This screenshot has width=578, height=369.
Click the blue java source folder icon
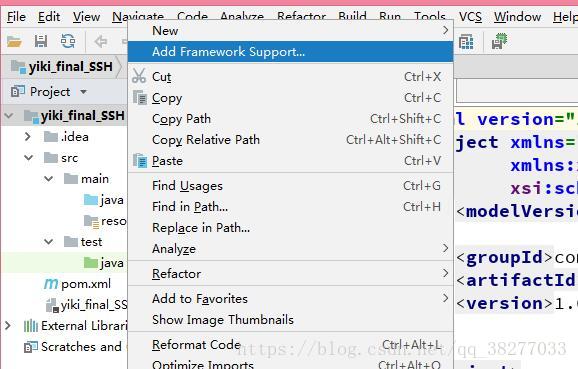pos(91,200)
